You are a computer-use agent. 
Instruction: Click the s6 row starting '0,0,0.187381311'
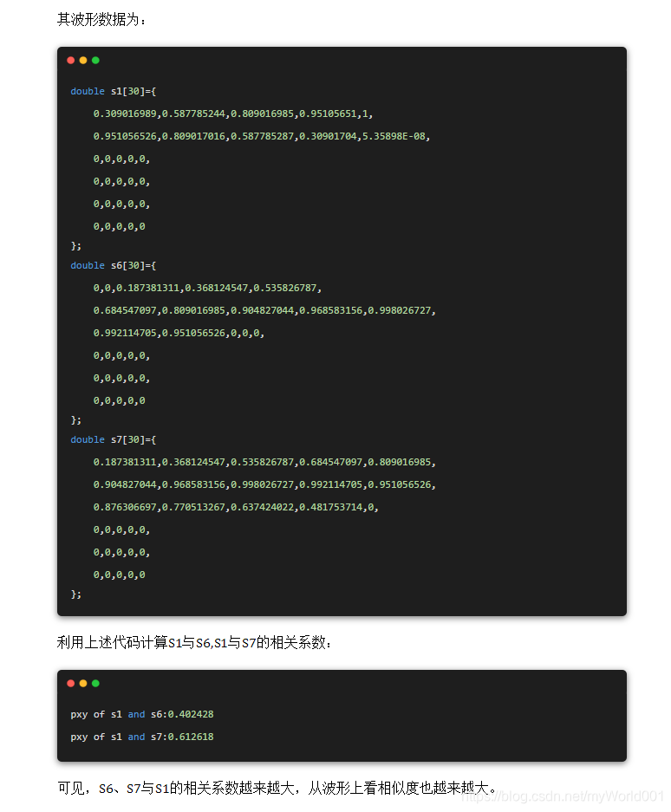click(x=207, y=288)
